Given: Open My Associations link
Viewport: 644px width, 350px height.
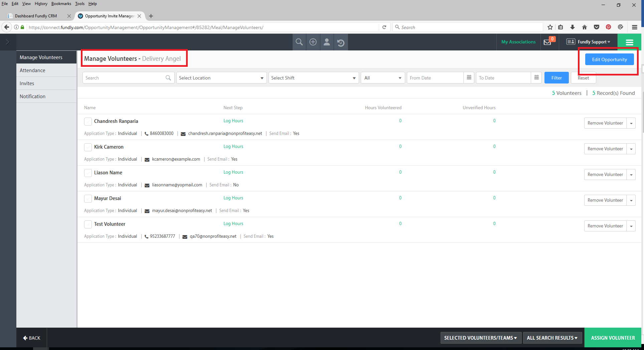Looking at the screenshot, I should click(x=518, y=42).
